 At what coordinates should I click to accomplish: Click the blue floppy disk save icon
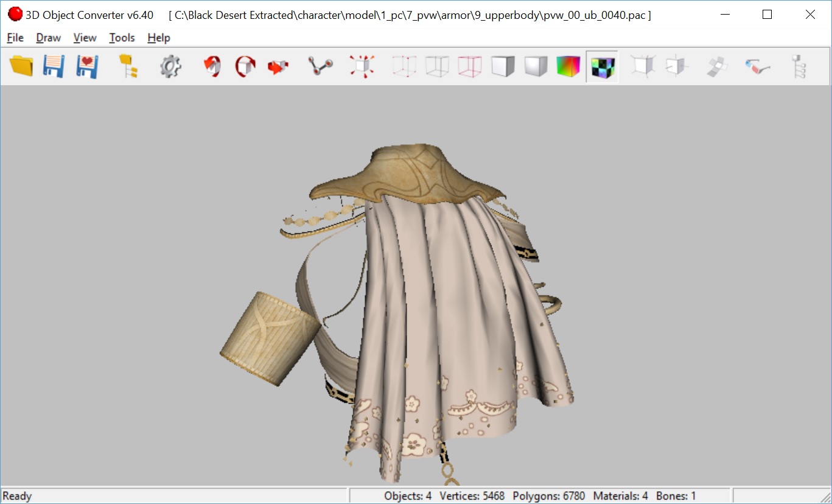pos(54,66)
